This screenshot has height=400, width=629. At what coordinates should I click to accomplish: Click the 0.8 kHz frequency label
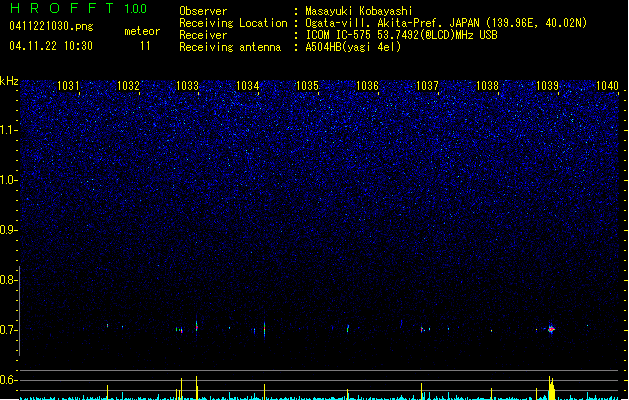pos(8,280)
